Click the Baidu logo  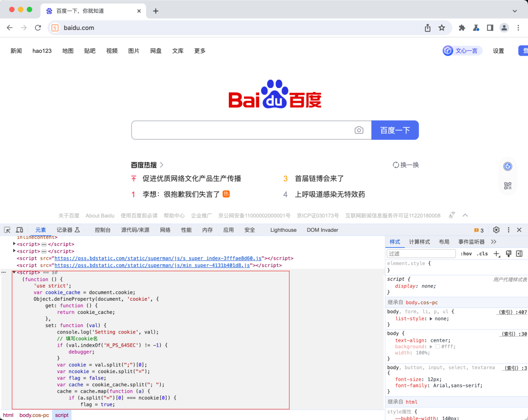275,94
